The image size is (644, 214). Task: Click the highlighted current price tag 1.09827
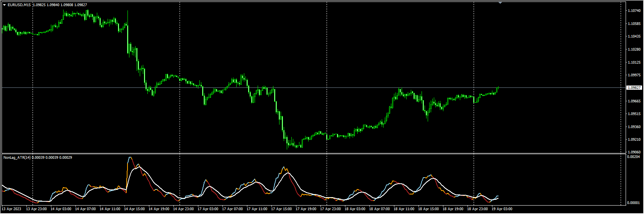click(x=634, y=88)
